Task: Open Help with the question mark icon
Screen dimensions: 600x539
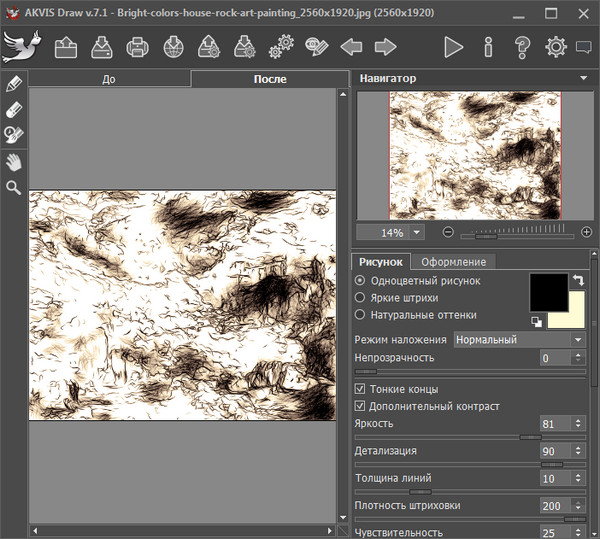Action: point(521,47)
